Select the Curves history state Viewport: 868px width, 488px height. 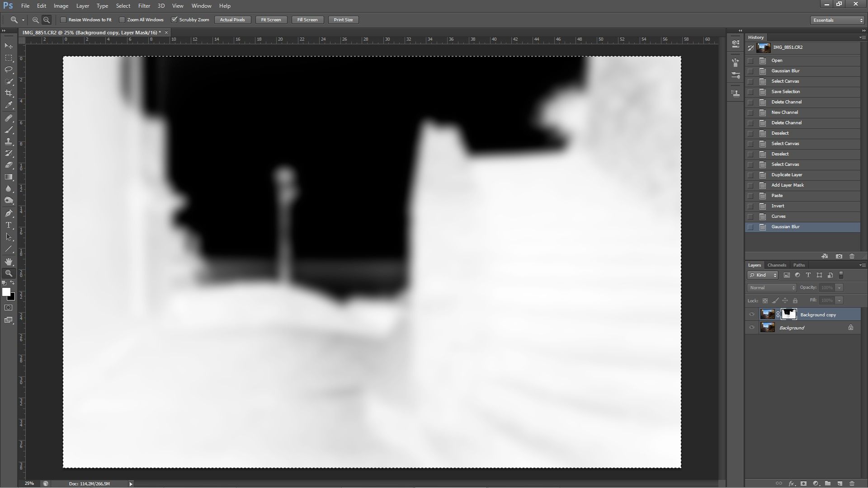pos(803,216)
